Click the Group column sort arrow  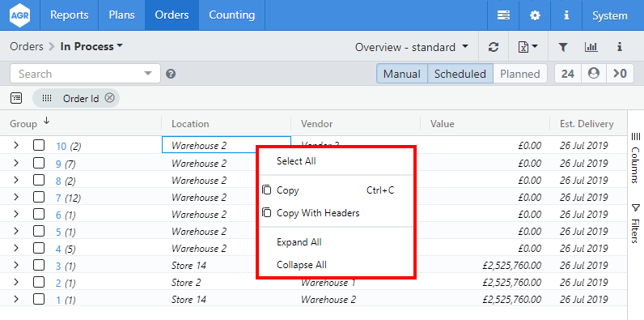click(x=46, y=121)
